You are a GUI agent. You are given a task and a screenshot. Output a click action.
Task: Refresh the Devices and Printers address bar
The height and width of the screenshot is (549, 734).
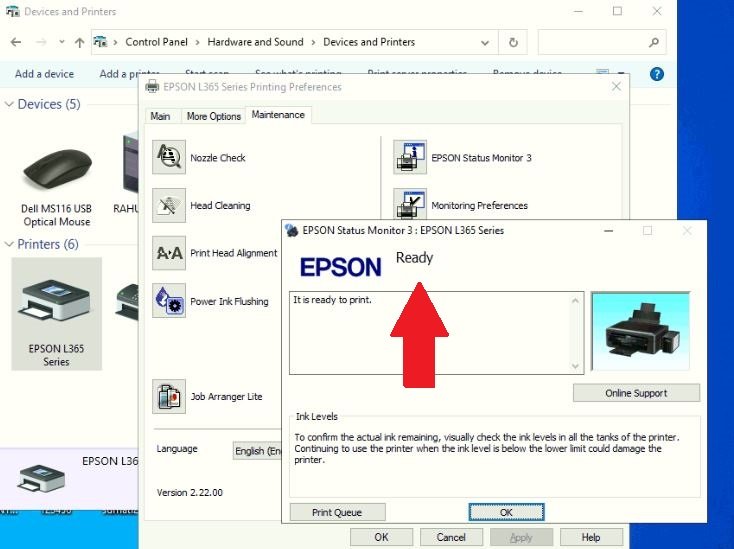tap(513, 43)
